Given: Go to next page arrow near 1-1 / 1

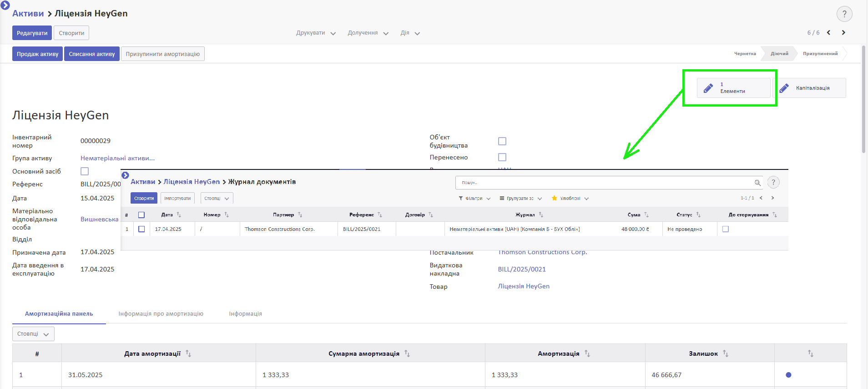Looking at the screenshot, I should coord(772,198).
